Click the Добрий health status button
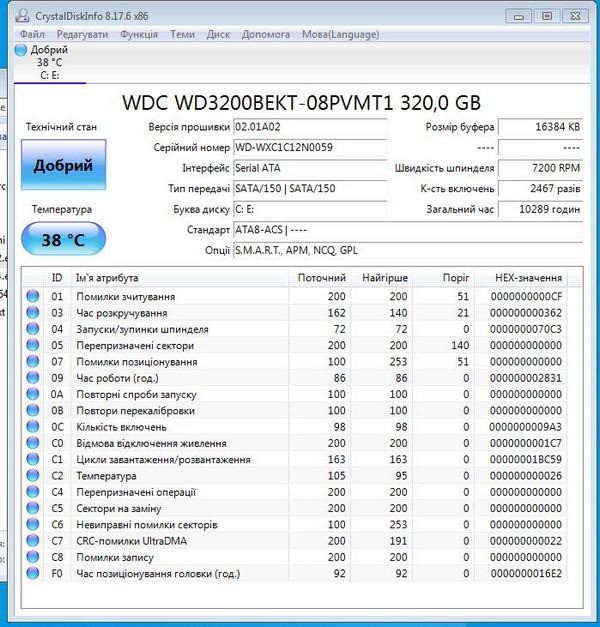Screen dimensions: 600x627 (63, 165)
